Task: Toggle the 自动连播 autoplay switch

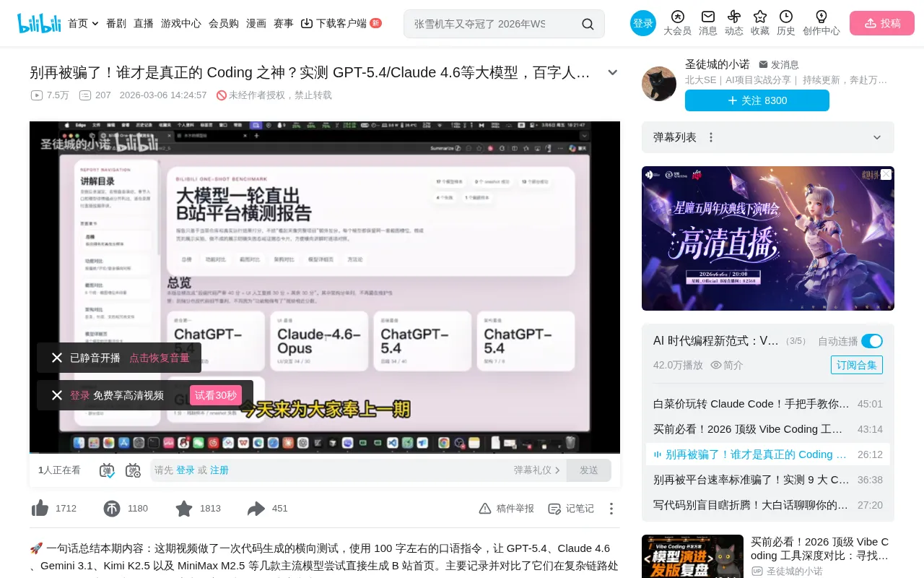Action: tap(872, 341)
